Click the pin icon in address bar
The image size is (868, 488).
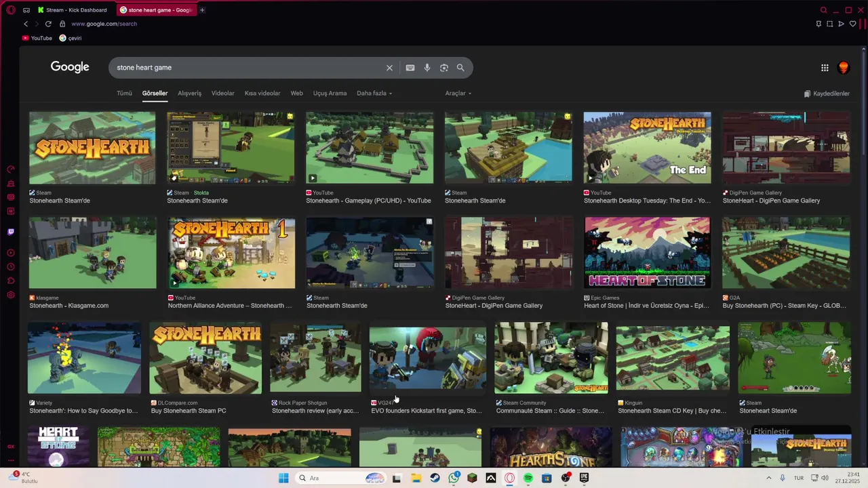click(818, 24)
